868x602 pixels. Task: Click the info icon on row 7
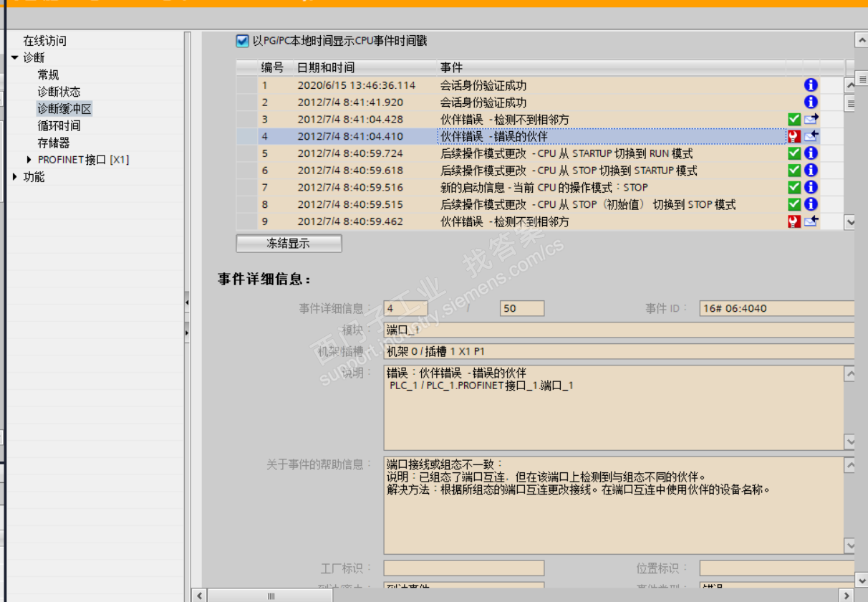[811, 187]
